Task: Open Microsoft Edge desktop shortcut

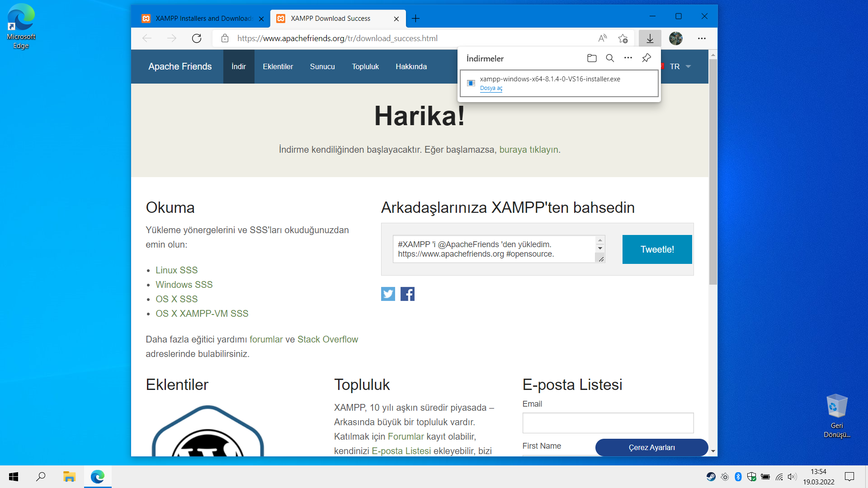Action: pos(21,26)
